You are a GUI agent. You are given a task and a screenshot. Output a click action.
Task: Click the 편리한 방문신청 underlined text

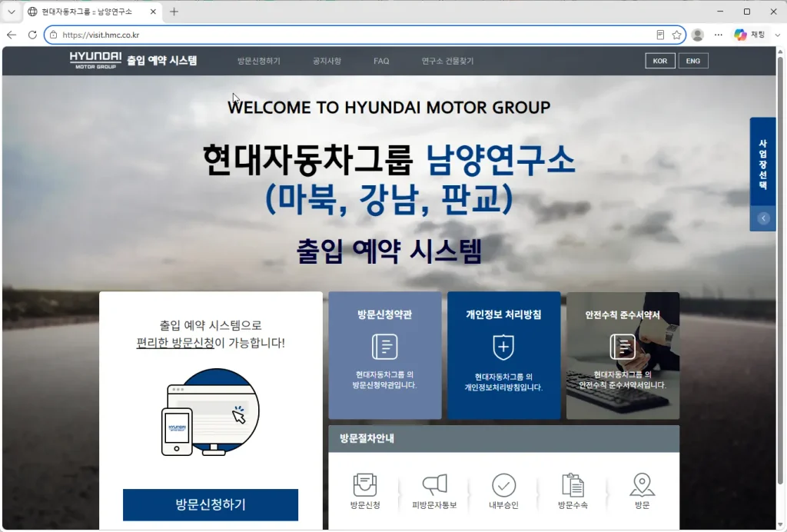[x=175, y=343]
